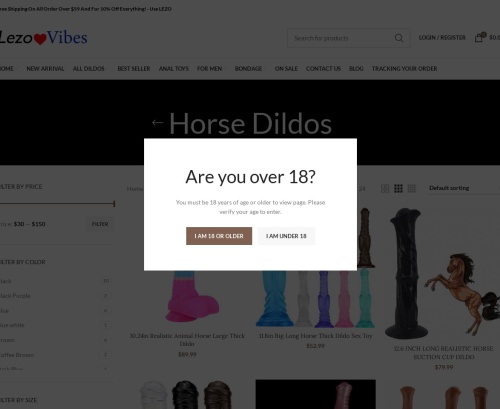Click the search magnifier icon

399,38
